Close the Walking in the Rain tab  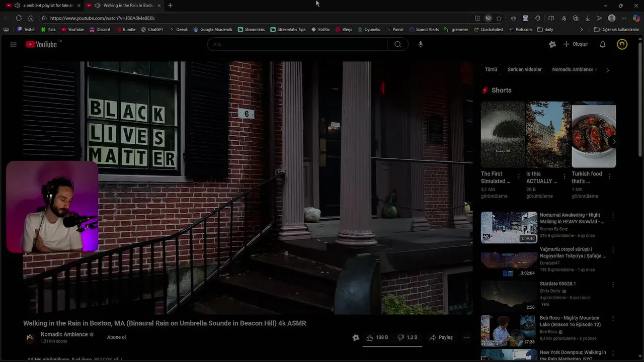(x=159, y=5)
